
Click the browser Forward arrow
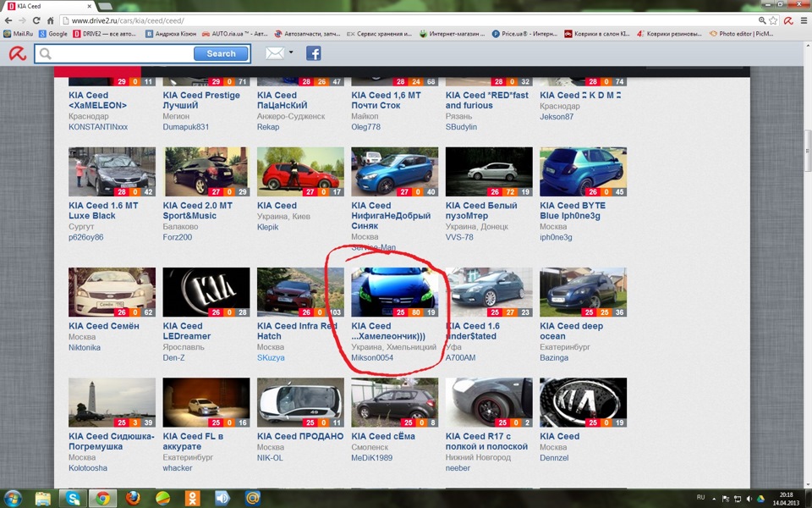click(x=22, y=20)
